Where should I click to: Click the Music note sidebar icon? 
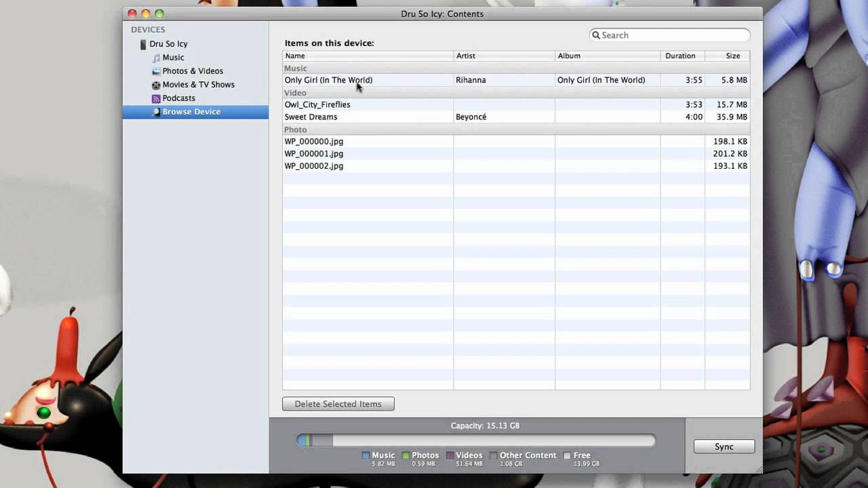(157, 58)
